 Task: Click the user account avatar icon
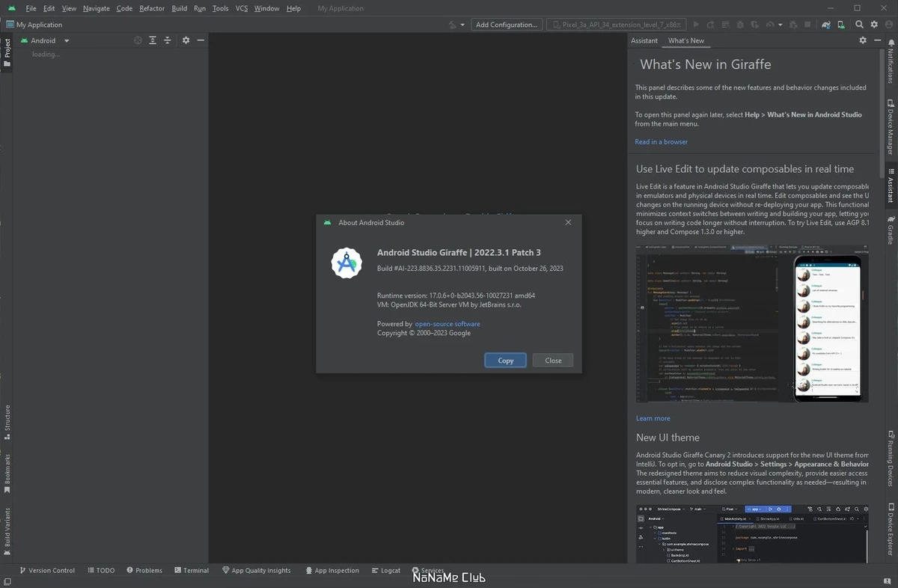tap(889, 25)
